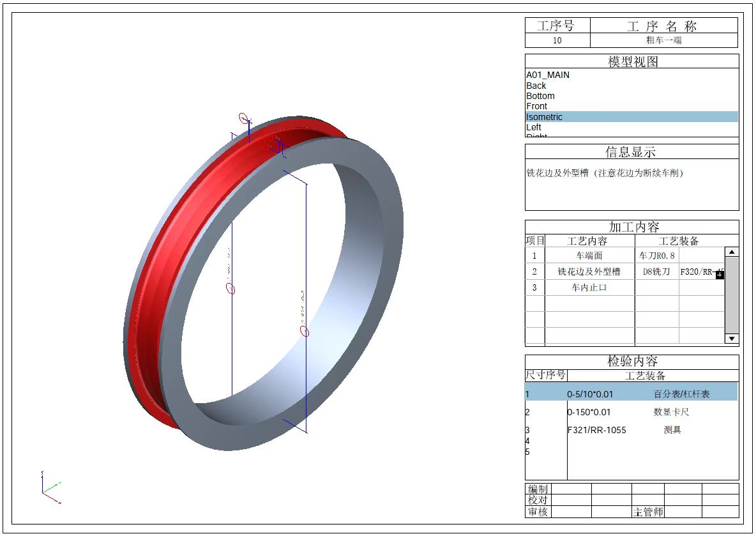Click the up arrow on the 加工内容 scrollbar
This screenshot has width=756, height=536.
[x=731, y=250]
